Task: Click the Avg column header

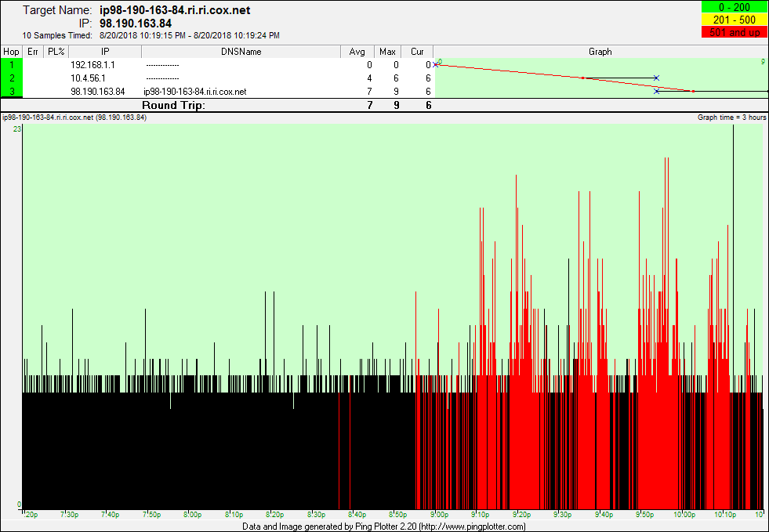Action: (x=357, y=52)
